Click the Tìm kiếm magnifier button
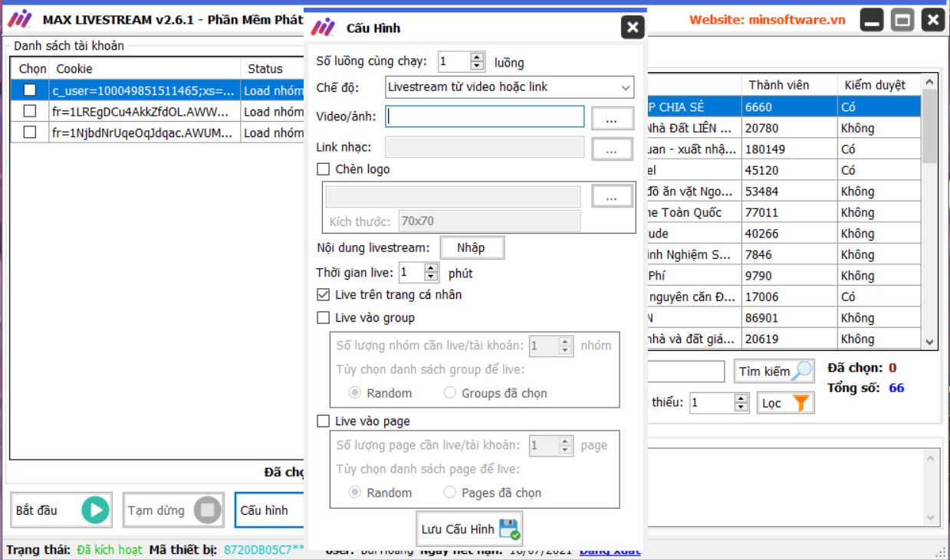The width and height of the screenshot is (950, 560). (774, 372)
